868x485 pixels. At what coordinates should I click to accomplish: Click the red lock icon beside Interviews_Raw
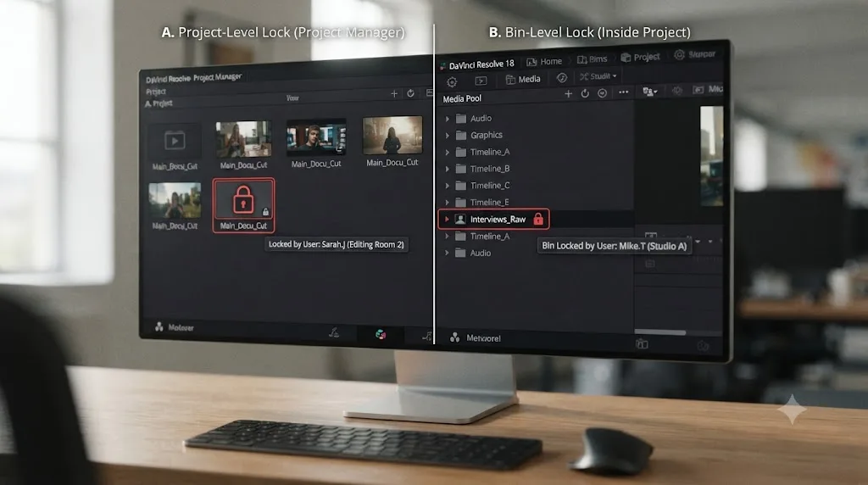[x=538, y=220]
